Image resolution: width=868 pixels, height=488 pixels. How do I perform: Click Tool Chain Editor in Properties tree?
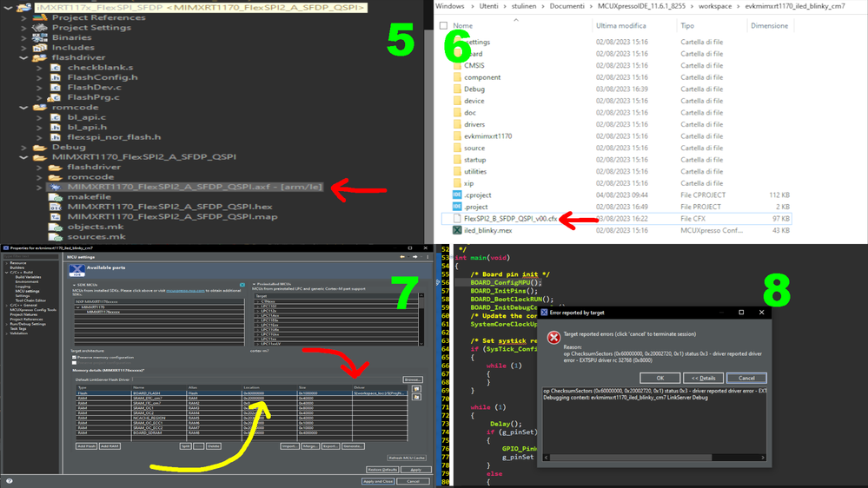pyautogui.click(x=30, y=300)
